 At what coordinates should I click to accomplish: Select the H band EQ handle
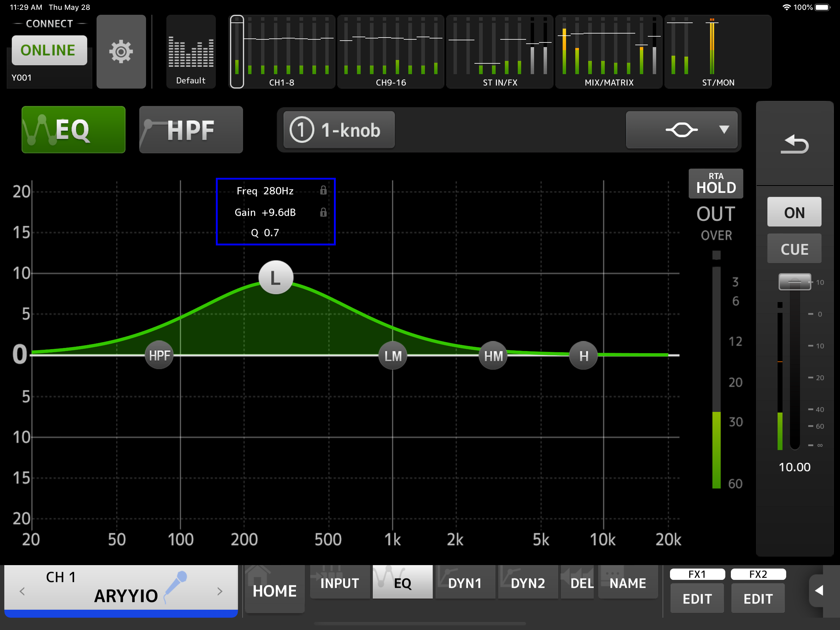pos(583,356)
